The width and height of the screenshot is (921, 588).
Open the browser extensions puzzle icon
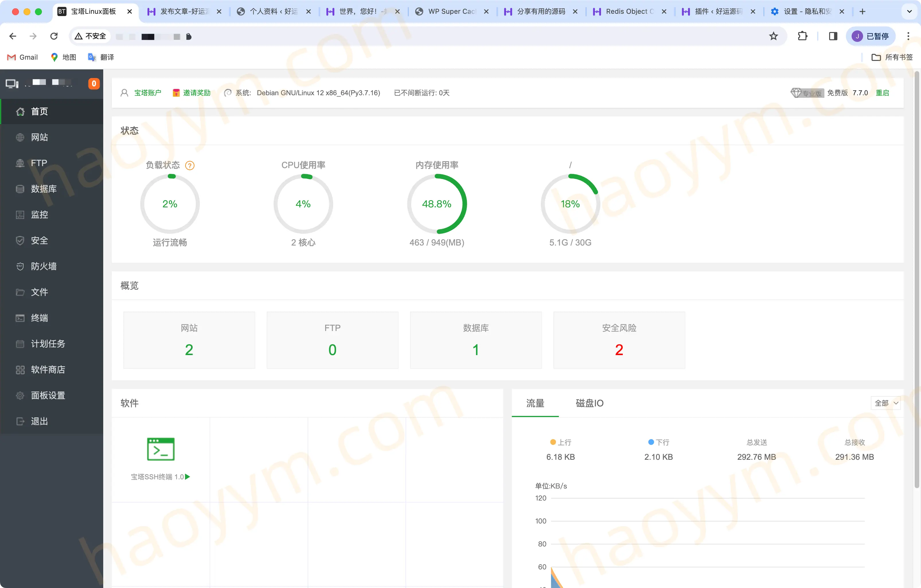coord(802,36)
